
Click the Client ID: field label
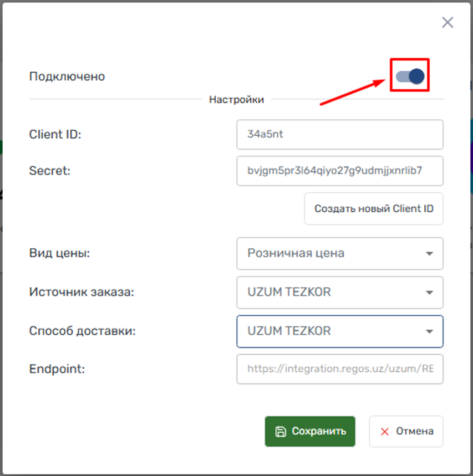point(55,134)
